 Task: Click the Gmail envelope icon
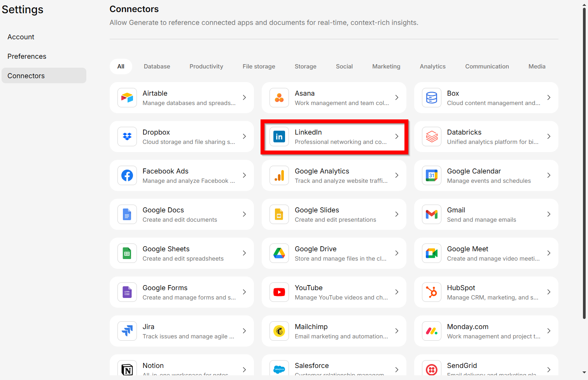432,214
